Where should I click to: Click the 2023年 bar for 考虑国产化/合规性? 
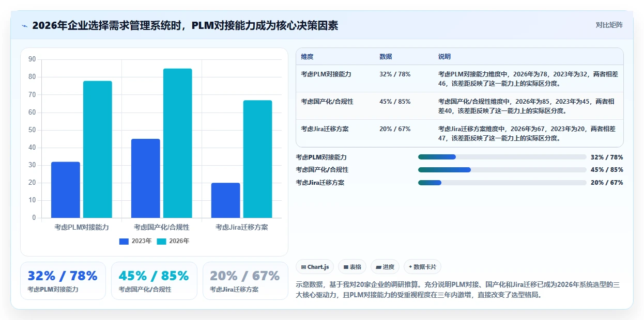[x=146, y=179]
